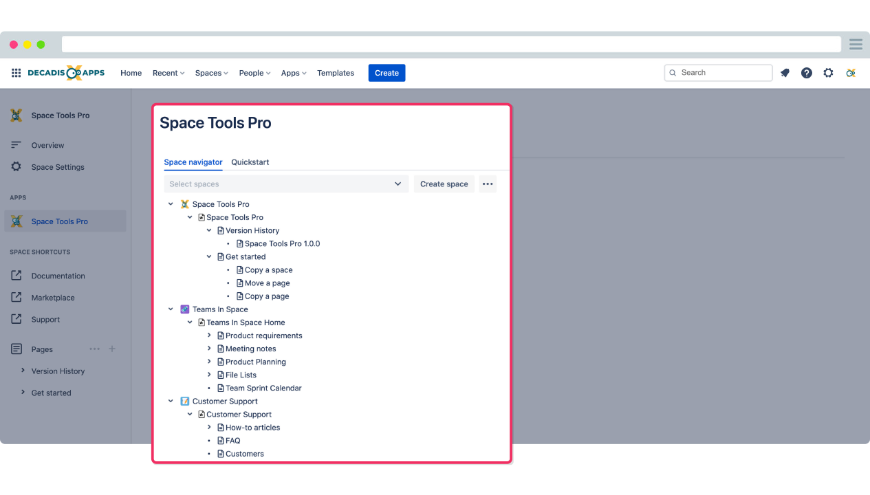Expand the How-to articles node

[209, 427]
